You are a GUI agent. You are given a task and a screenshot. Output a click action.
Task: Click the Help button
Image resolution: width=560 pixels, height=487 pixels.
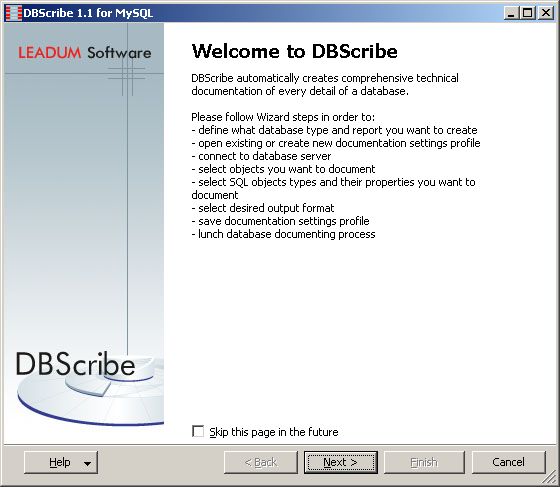pos(60,462)
